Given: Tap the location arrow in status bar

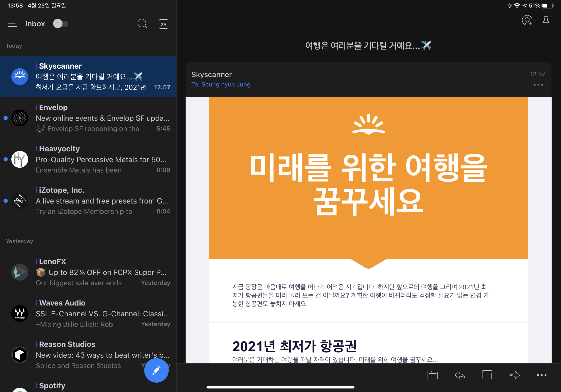Looking at the screenshot, I should point(525,6).
